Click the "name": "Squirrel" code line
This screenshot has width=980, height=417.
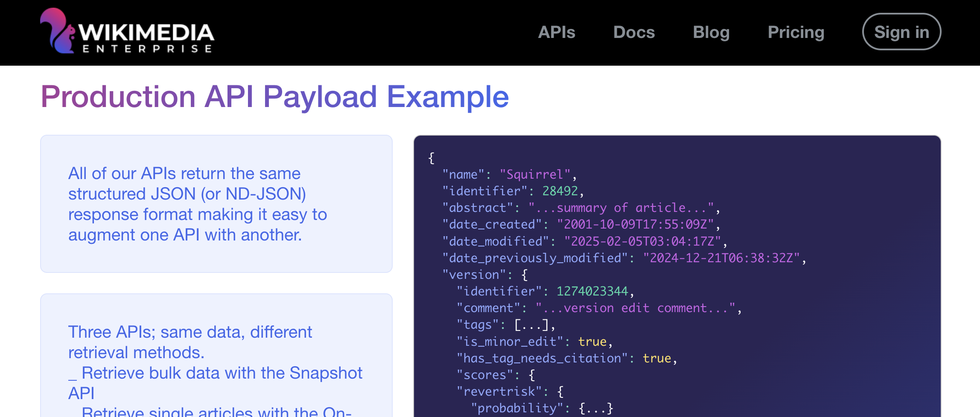[x=510, y=174]
